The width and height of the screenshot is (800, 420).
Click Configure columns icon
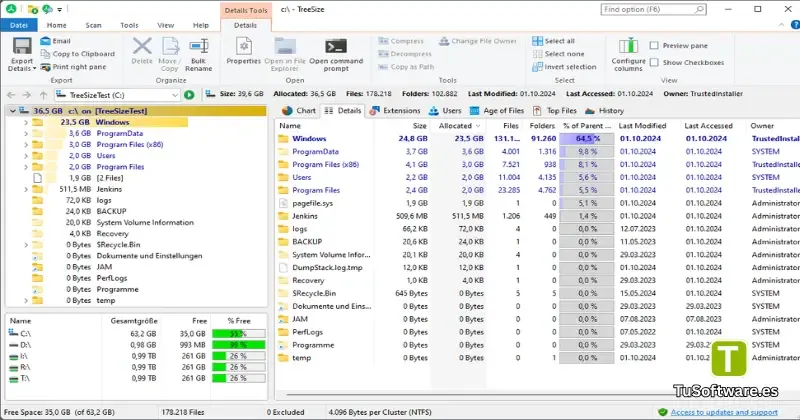pyautogui.click(x=629, y=46)
